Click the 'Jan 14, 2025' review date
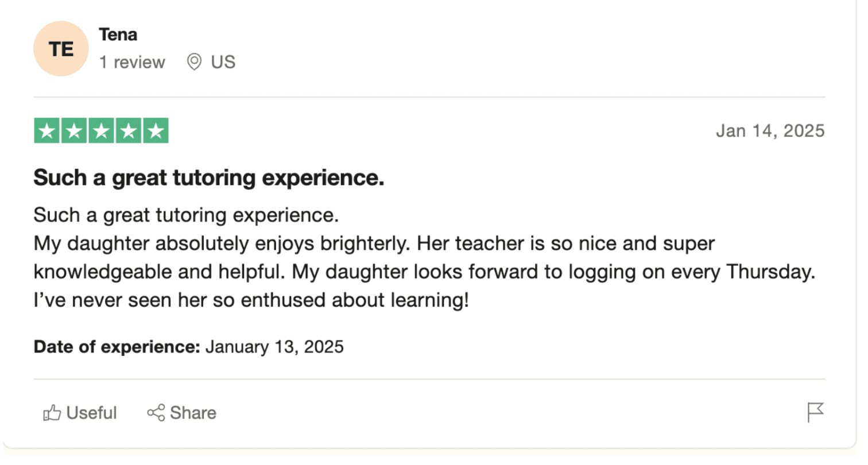 (770, 130)
